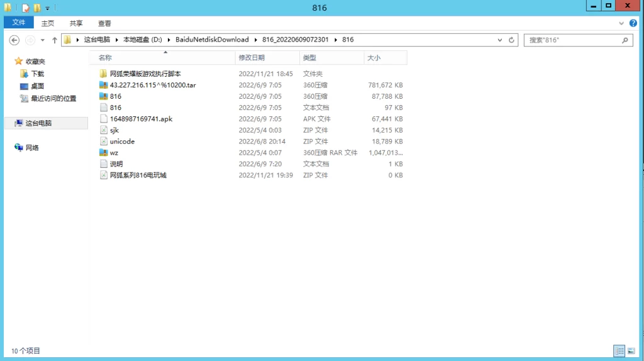Open recent locations dropdown arrow

pyautogui.click(x=43, y=40)
